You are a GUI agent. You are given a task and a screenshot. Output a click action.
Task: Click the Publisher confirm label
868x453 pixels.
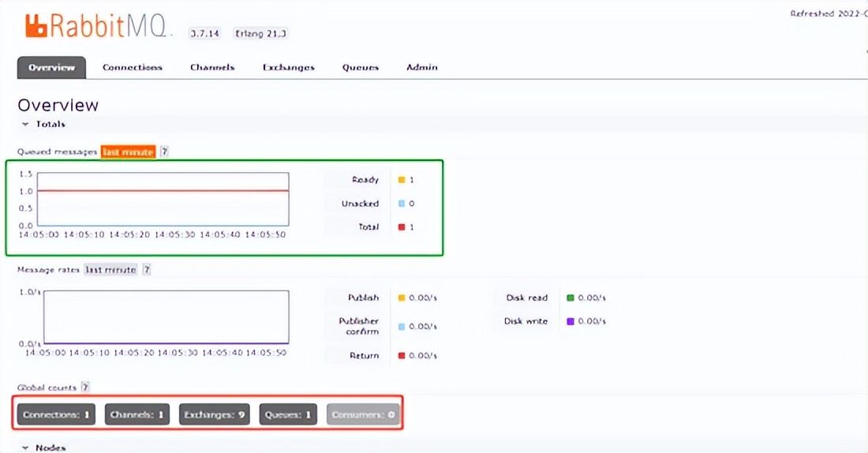(x=359, y=326)
